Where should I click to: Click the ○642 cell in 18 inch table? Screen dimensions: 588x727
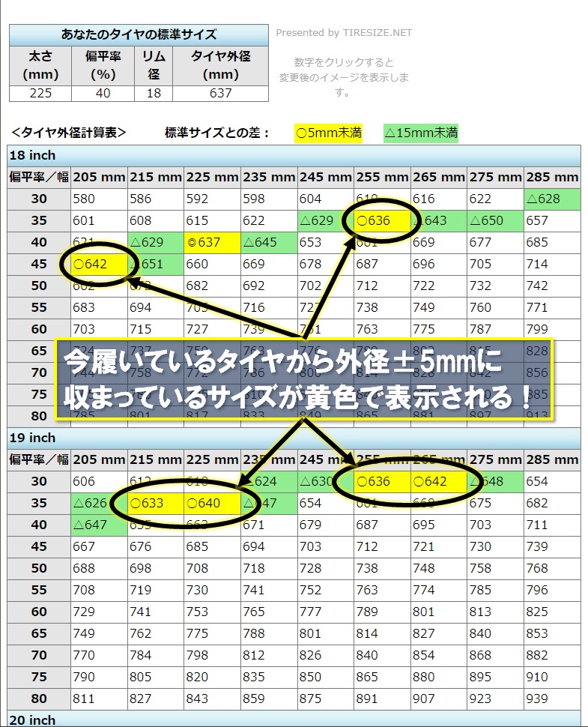click(x=99, y=264)
